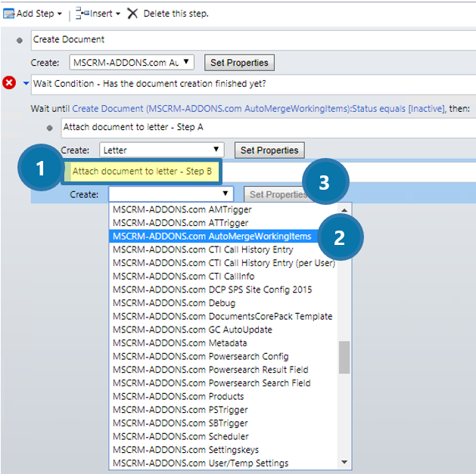Screen dimensions: 476x474
Task: Select MSCRM-ADDONS.com Products option
Action: tap(223, 396)
